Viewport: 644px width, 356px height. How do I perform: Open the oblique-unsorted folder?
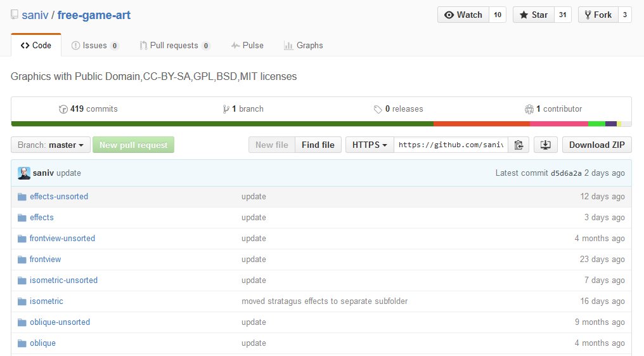[x=60, y=322]
